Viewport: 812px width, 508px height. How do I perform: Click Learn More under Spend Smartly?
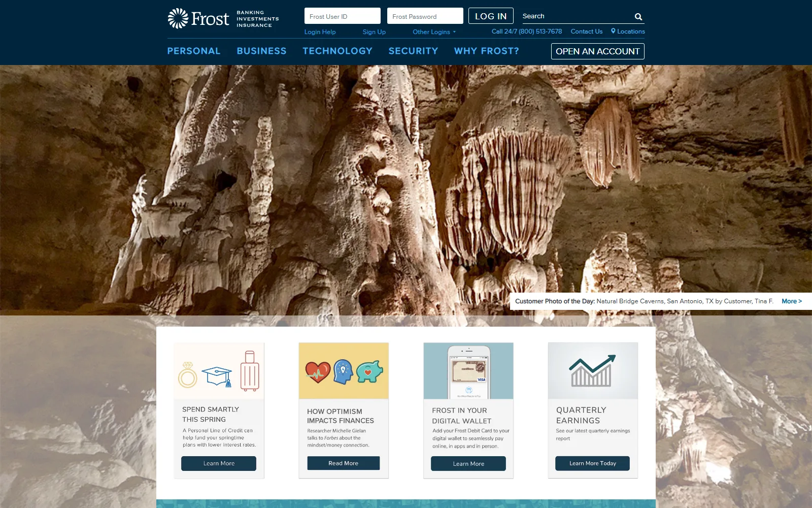[219, 463]
